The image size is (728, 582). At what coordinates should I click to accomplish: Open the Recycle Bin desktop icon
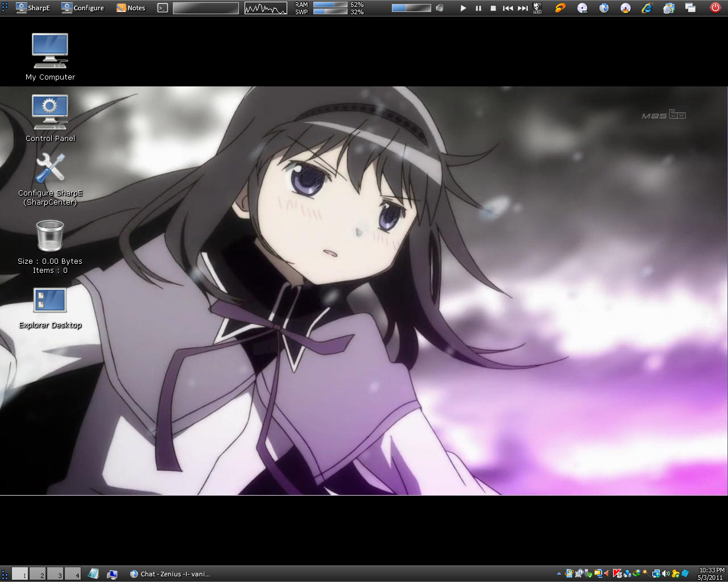coord(50,247)
